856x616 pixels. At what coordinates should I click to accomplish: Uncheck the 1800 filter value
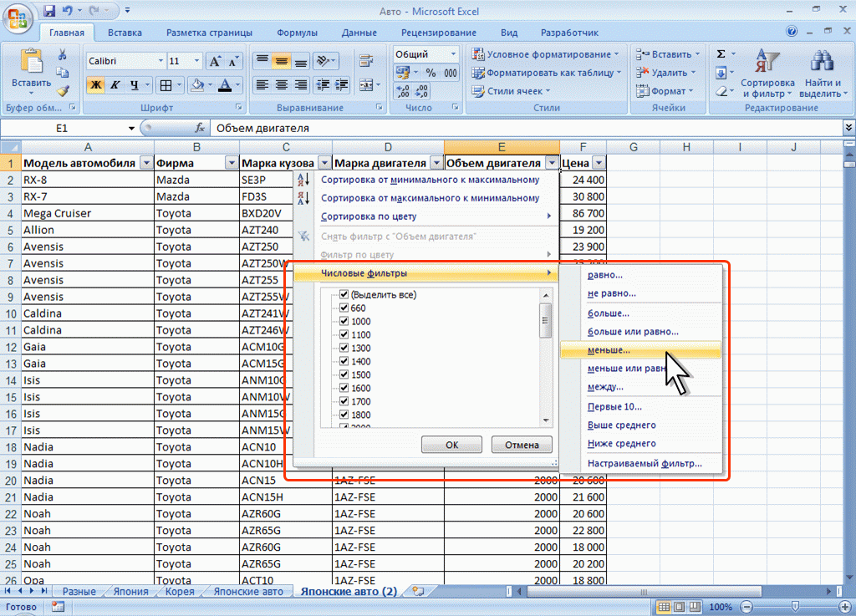[x=344, y=414]
